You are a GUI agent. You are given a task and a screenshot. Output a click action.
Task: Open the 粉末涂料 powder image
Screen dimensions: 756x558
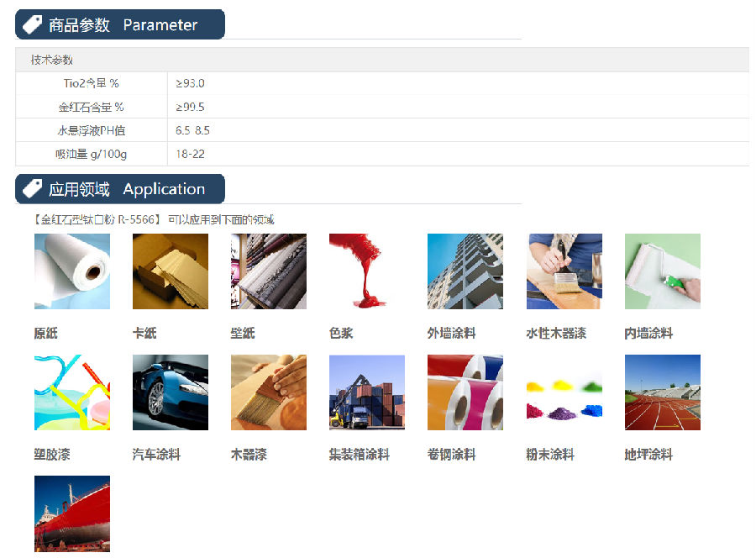(564, 392)
